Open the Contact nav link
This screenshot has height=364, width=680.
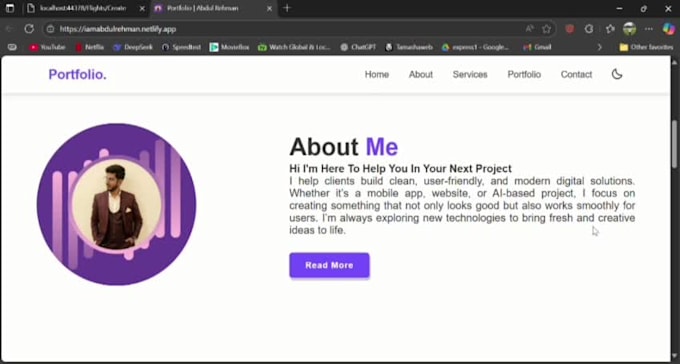coord(576,75)
